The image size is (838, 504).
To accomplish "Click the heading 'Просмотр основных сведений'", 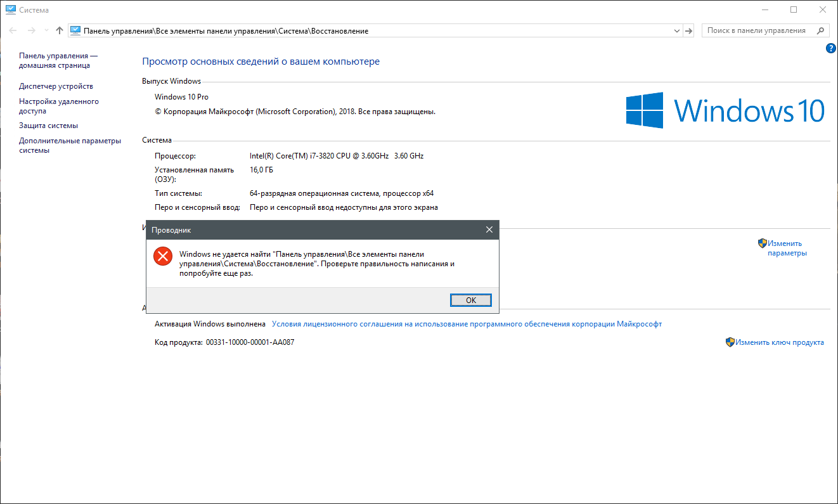I will pyautogui.click(x=261, y=61).
